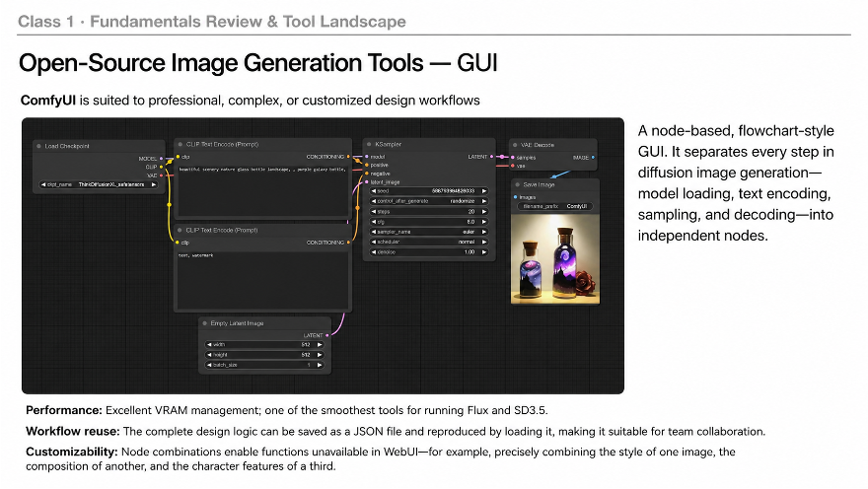Click the Workflow reuse: label
The width and height of the screenshot is (868, 489).
tap(73, 432)
